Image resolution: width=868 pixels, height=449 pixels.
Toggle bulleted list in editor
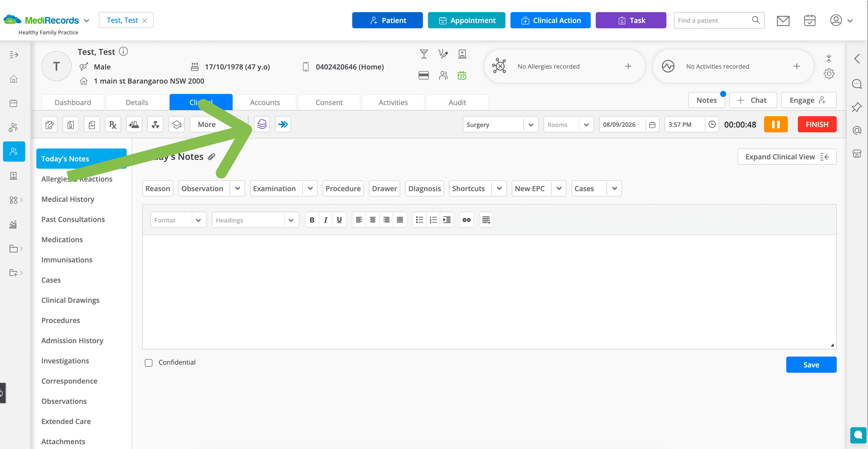420,220
